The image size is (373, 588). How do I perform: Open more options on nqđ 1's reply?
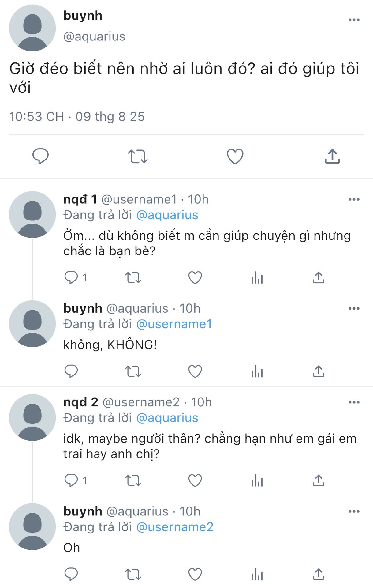click(x=354, y=199)
